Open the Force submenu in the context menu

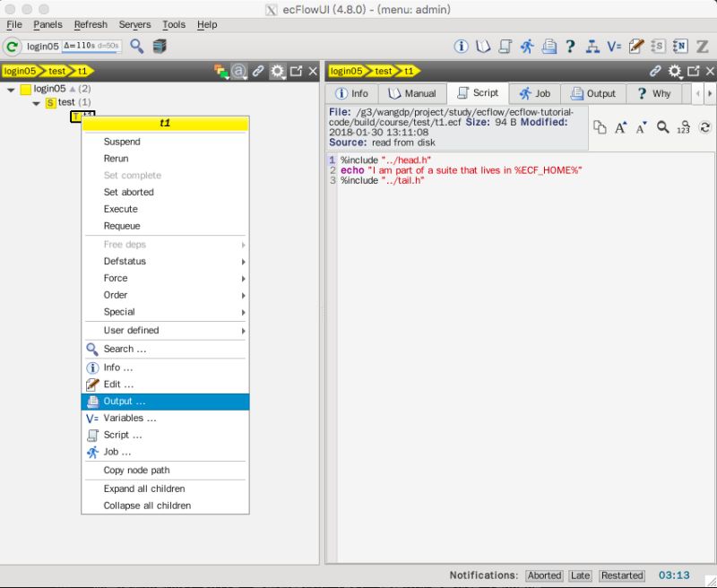[114, 278]
